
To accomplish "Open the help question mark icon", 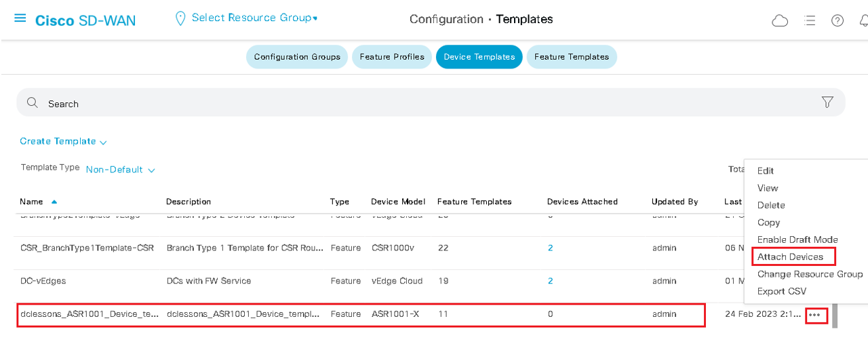I will click(837, 20).
